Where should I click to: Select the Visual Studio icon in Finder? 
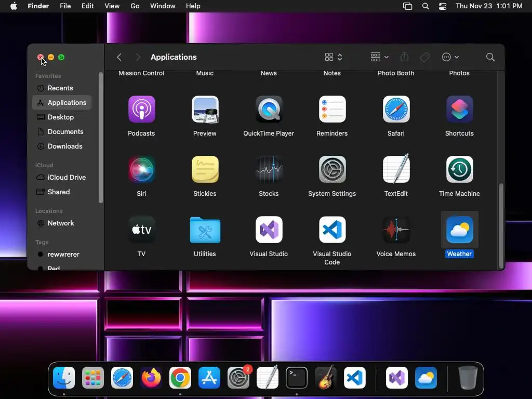pyautogui.click(x=269, y=230)
